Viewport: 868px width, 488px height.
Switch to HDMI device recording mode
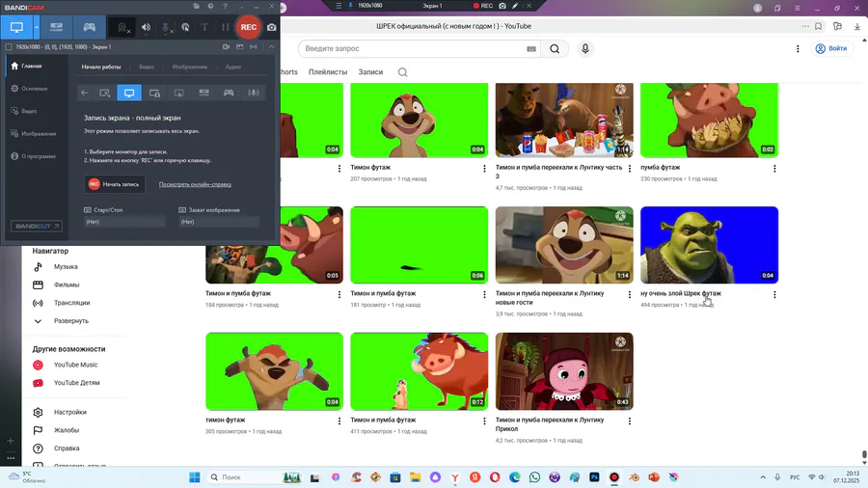(57, 27)
